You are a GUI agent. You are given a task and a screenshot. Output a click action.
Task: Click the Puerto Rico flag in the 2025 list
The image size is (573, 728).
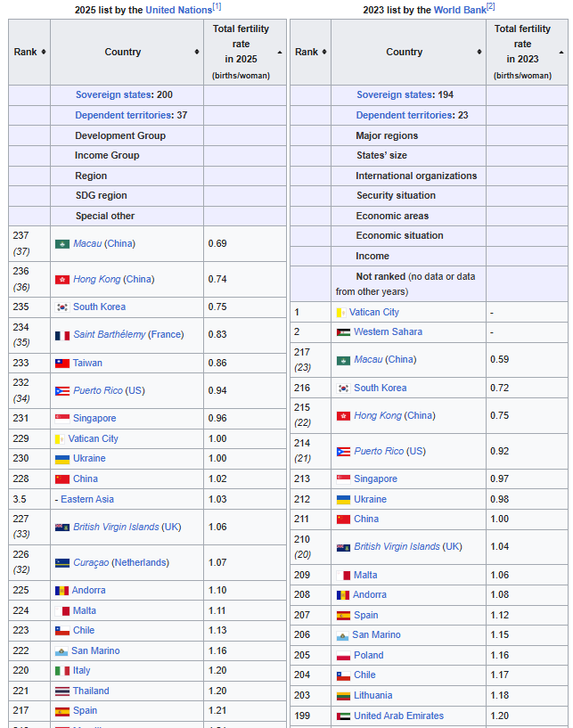point(62,391)
